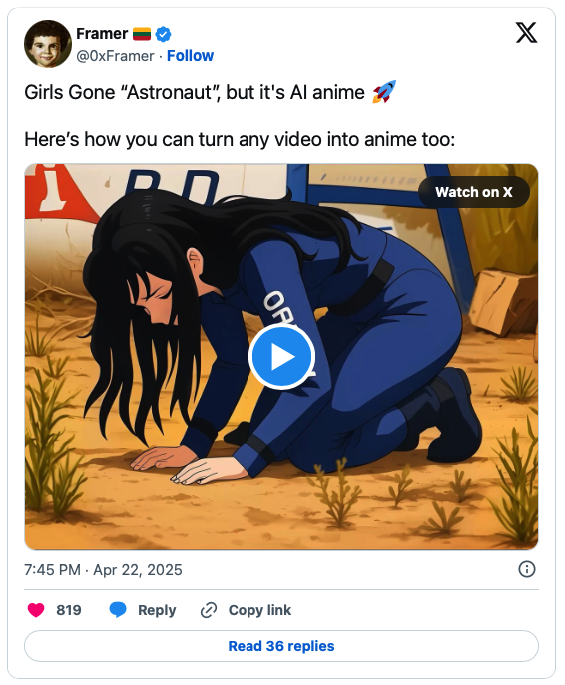Screen dimensions: 565x685
Task: Click the Framer display name
Action: [102, 34]
